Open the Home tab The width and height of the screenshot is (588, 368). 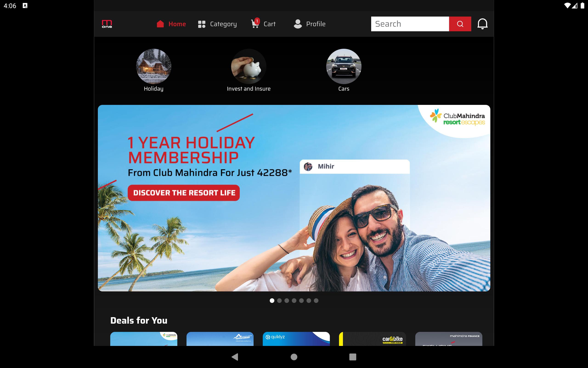[171, 24]
